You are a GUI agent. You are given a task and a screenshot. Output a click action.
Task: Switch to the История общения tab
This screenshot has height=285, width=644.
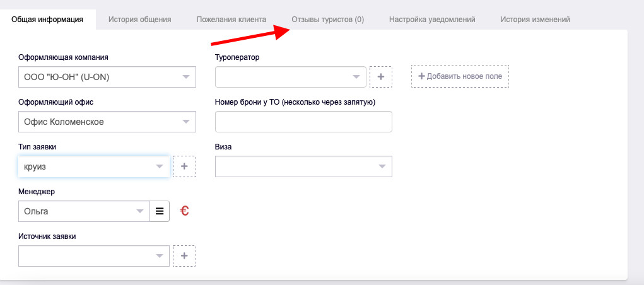[139, 20]
